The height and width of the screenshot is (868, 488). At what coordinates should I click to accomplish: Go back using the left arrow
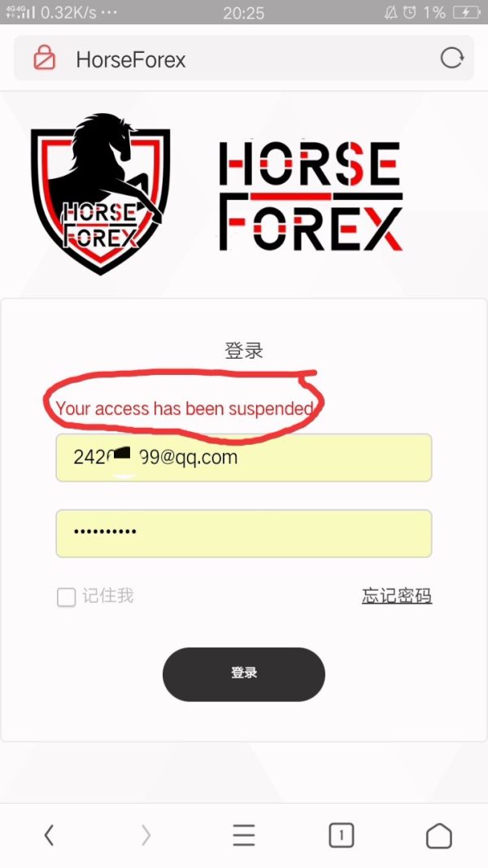[x=49, y=835]
